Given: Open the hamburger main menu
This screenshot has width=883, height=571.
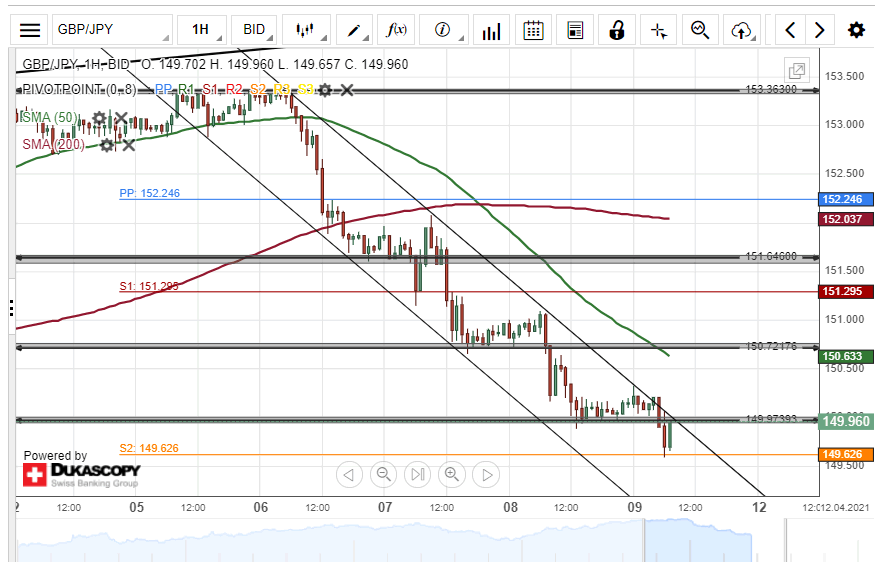Looking at the screenshot, I should (31, 30).
